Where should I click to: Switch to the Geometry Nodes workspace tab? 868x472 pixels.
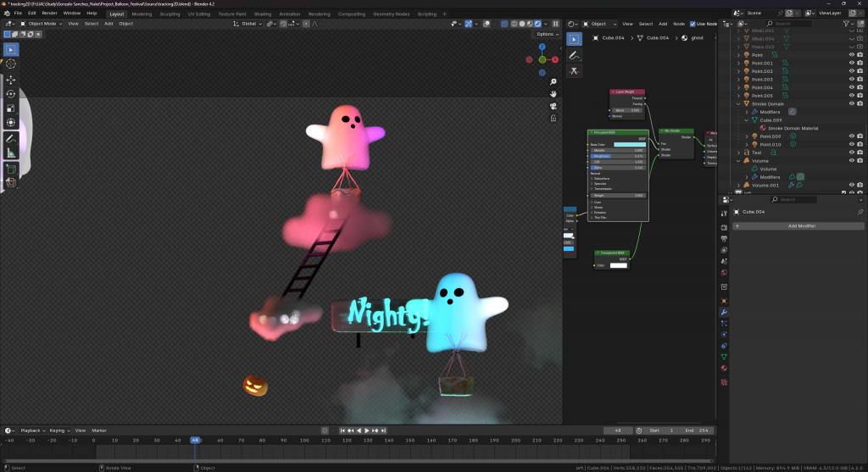point(392,14)
